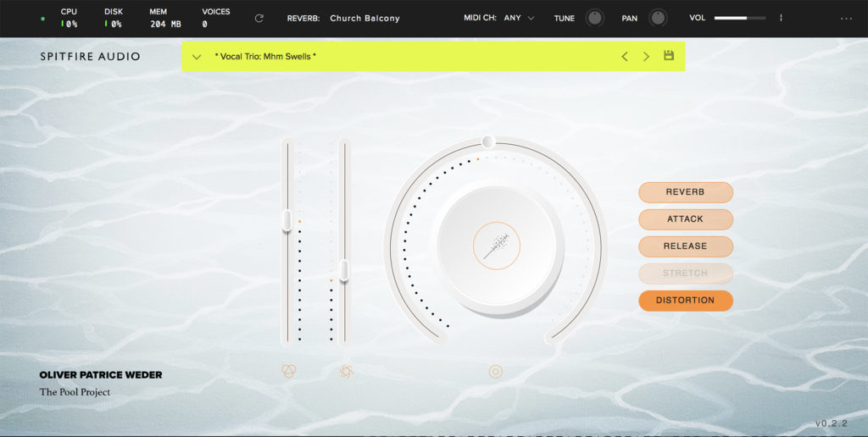Click the Tune knob
868x437 pixels.
point(596,18)
